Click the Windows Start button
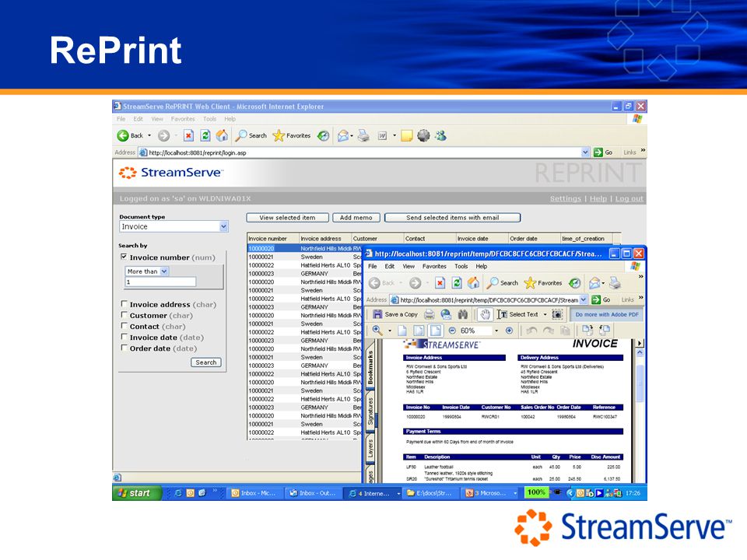Image resolution: width=747 pixels, height=560 pixels. [137, 493]
